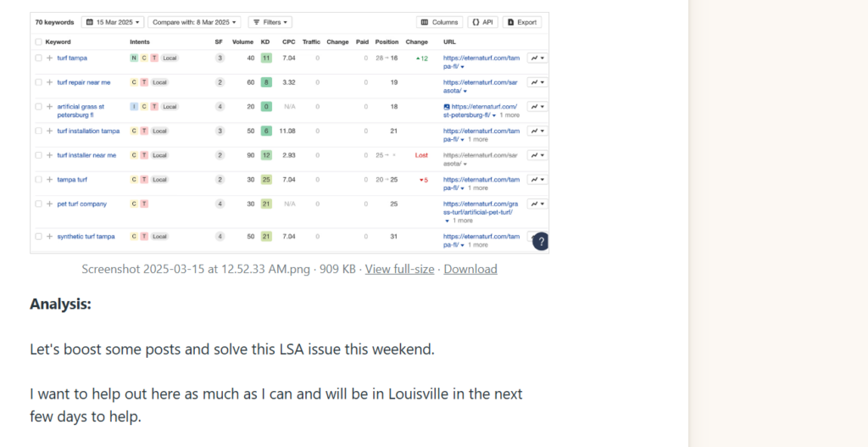Viewport: 868px width, 447px height.
Task: Open the chart icon for turf repair near me
Action: (537, 82)
